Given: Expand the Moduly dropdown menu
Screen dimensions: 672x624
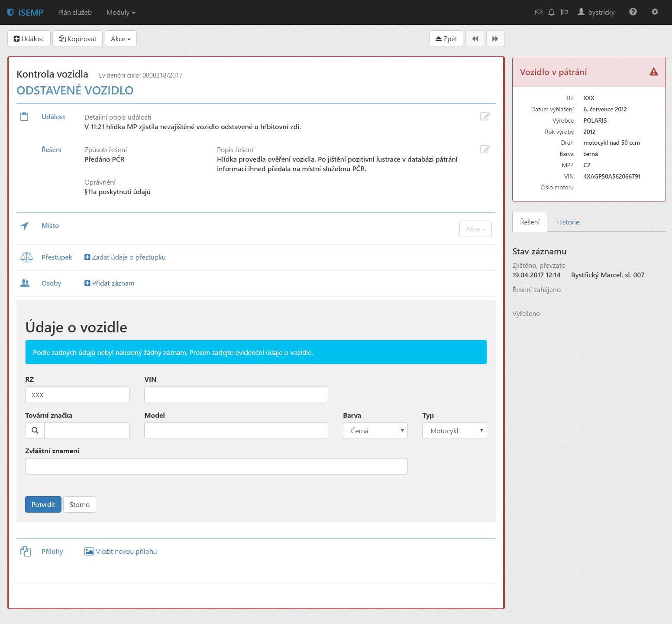Looking at the screenshot, I should [121, 12].
